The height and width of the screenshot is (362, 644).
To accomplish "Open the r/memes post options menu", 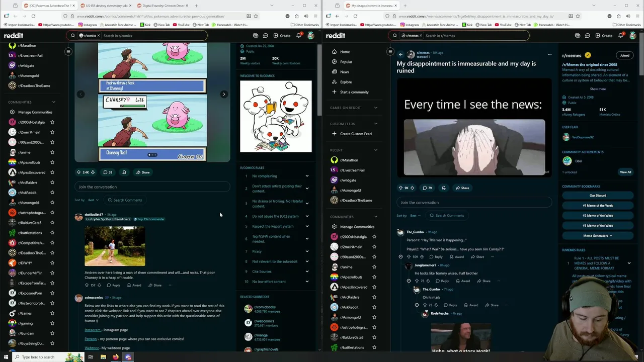I will tap(549, 54).
